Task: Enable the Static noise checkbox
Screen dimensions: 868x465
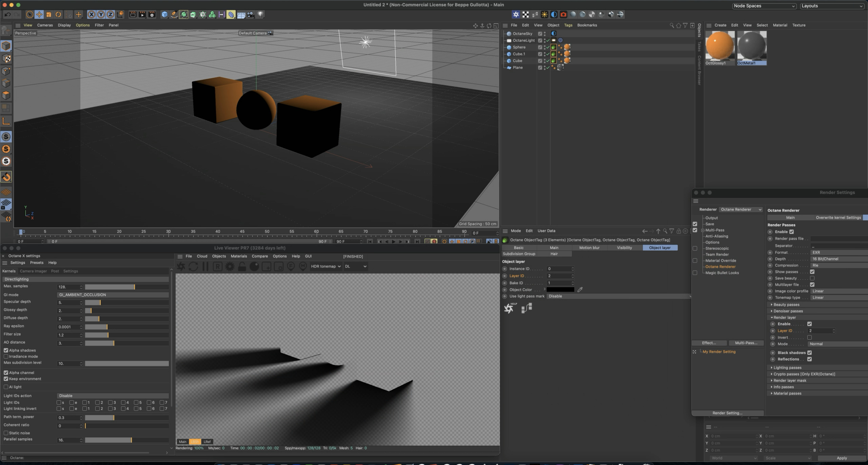Action: click(x=6, y=433)
